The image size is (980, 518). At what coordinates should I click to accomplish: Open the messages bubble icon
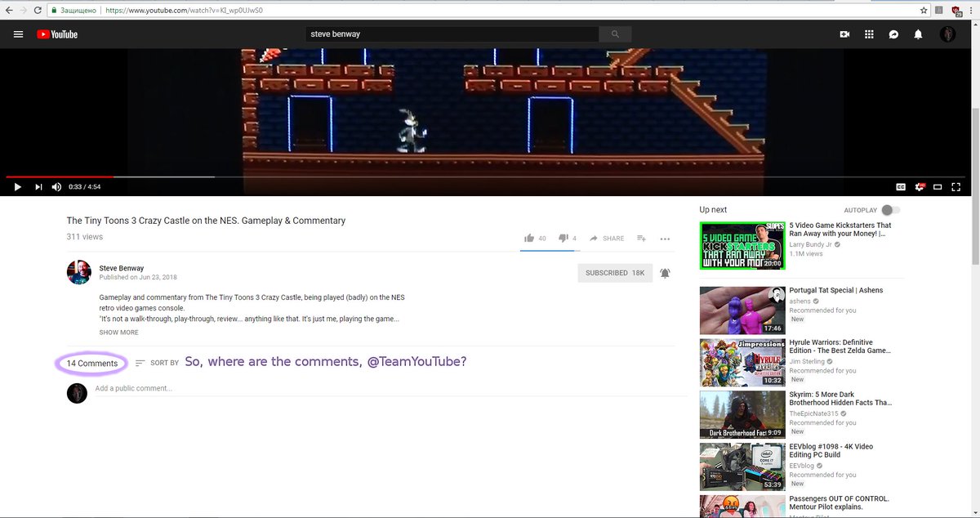tap(893, 34)
